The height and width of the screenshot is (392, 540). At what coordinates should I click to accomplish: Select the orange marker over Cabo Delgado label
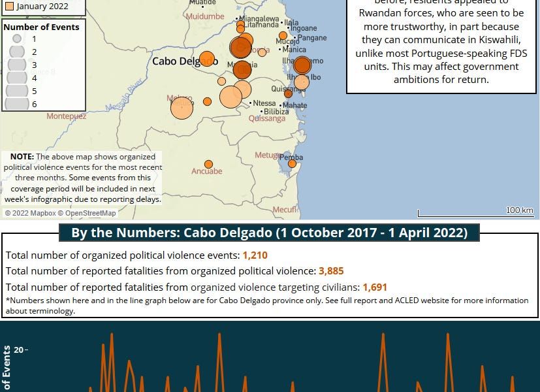pyautogui.click(x=207, y=59)
